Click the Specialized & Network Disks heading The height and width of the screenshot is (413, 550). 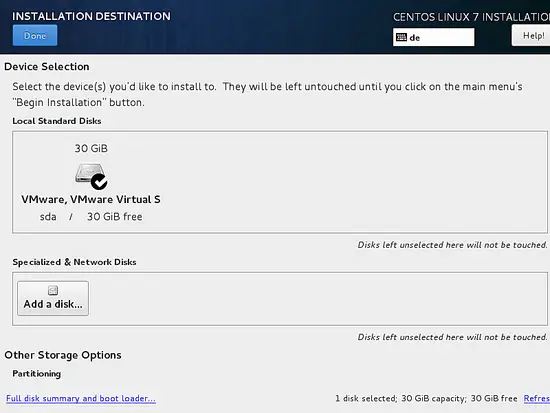(74, 262)
